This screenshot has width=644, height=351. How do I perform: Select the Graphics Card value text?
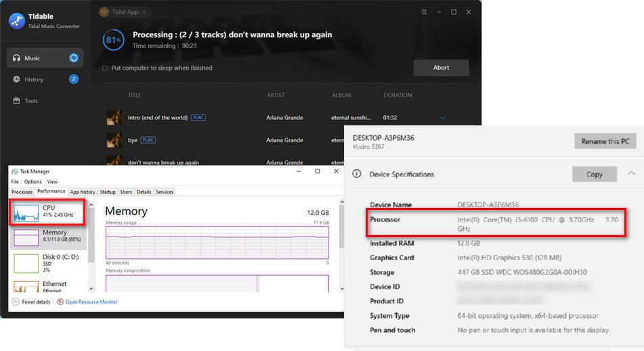(509, 257)
